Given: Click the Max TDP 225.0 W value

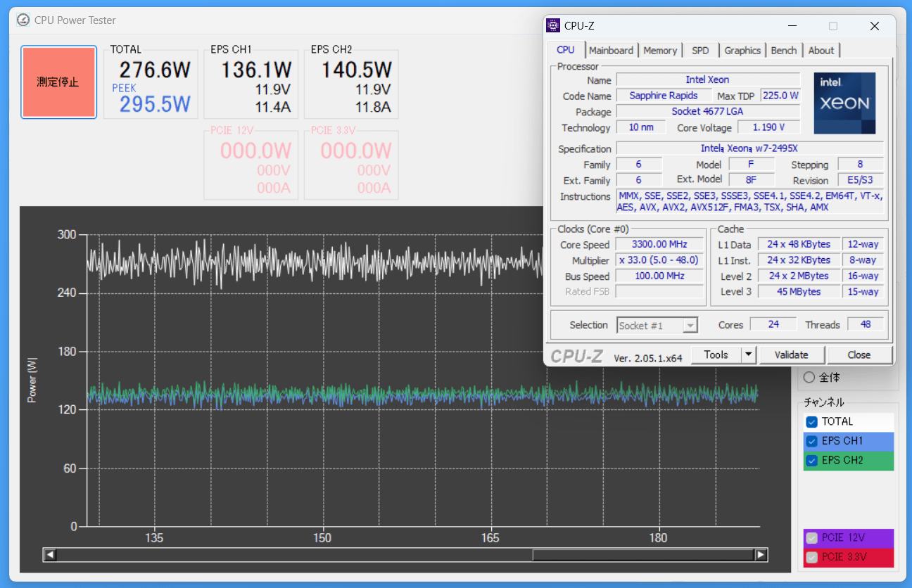Looking at the screenshot, I should pyautogui.click(x=780, y=96).
